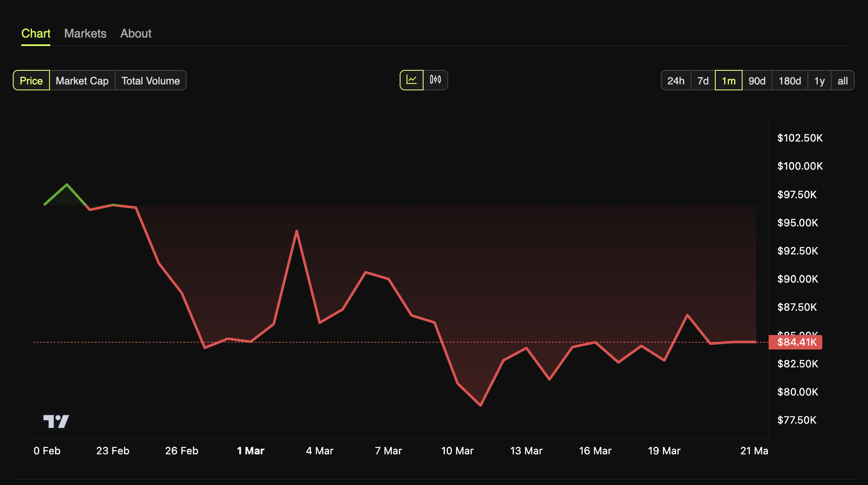Click the $100.00K price axis label
The image size is (868, 485).
coord(800,166)
